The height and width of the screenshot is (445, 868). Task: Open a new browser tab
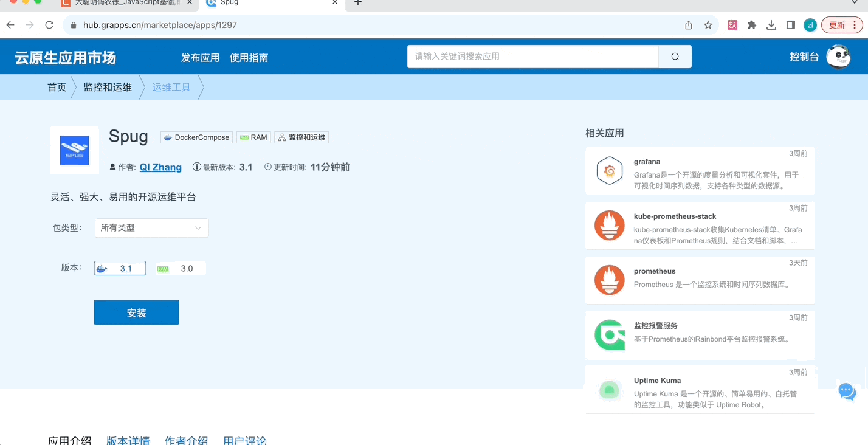358,3
